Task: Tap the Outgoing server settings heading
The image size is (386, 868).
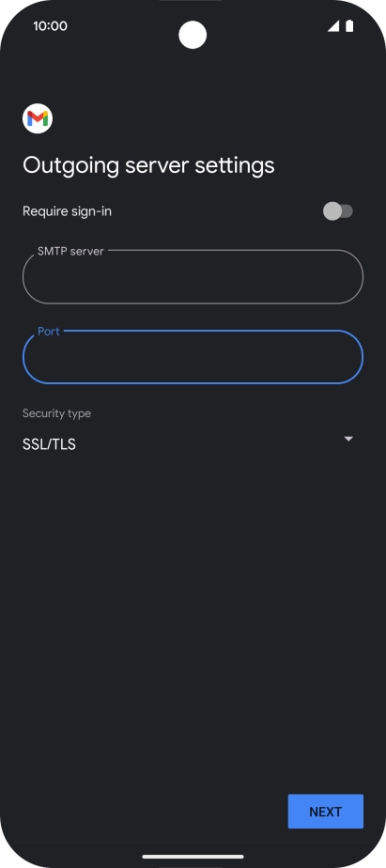Action: point(148,165)
